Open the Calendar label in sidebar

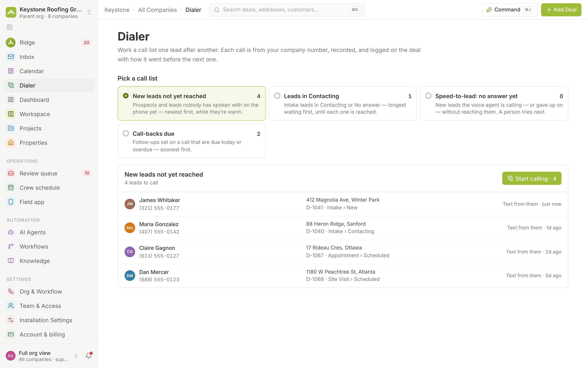[32, 71]
